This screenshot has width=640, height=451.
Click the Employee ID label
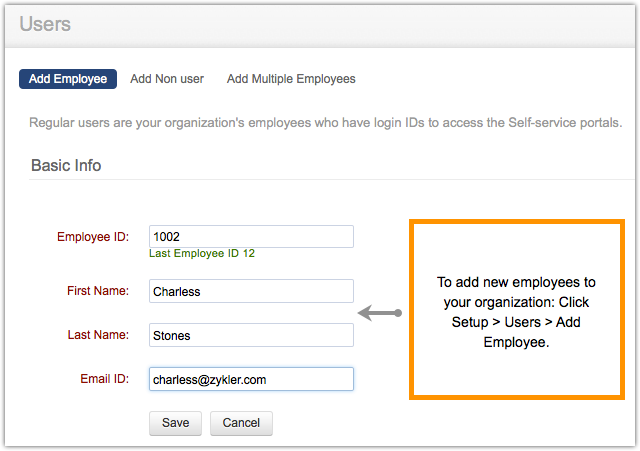(93, 237)
